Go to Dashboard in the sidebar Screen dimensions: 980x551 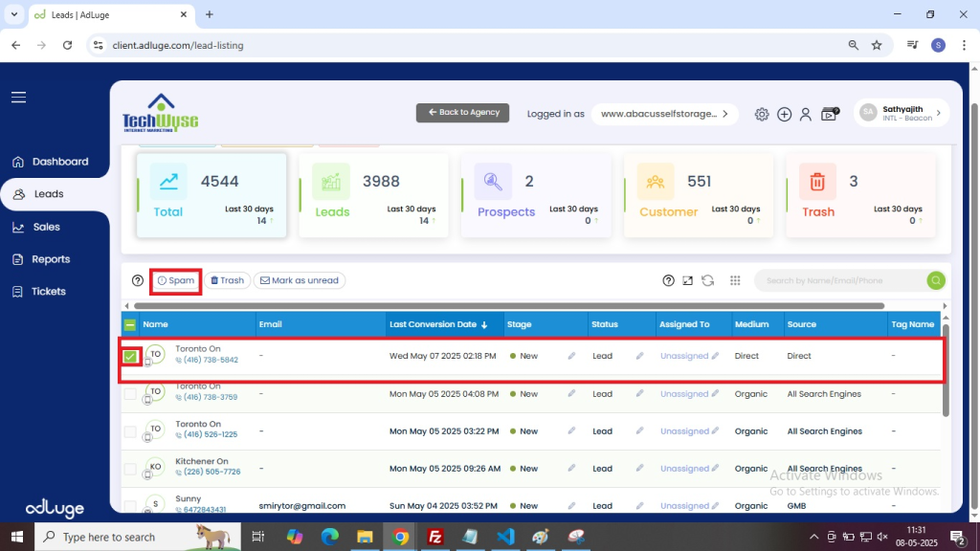pyautogui.click(x=59, y=162)
